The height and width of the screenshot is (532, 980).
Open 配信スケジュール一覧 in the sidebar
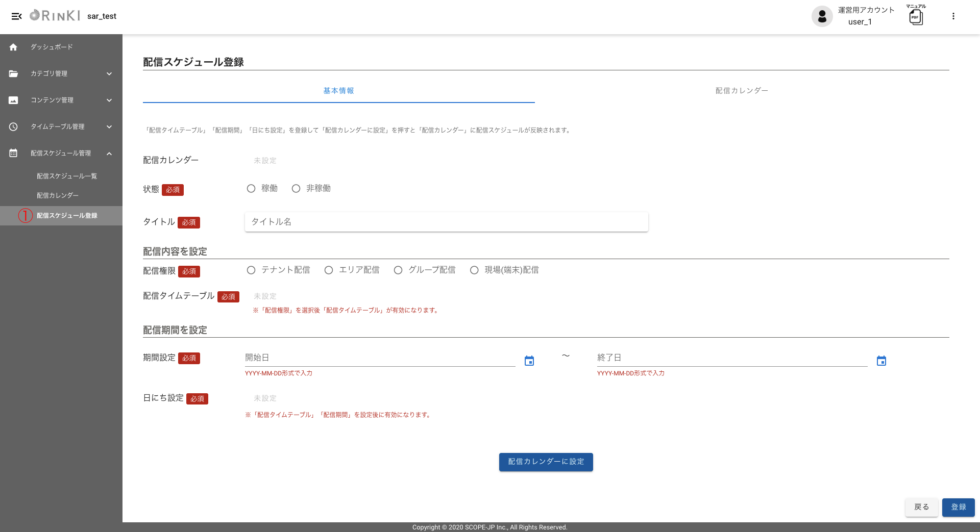[x=67, y=176]
